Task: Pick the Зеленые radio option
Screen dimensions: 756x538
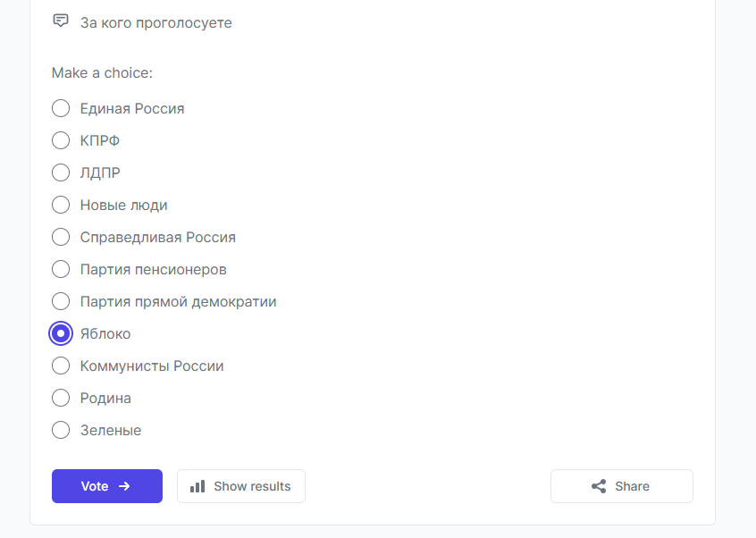Action: (61, 430)
